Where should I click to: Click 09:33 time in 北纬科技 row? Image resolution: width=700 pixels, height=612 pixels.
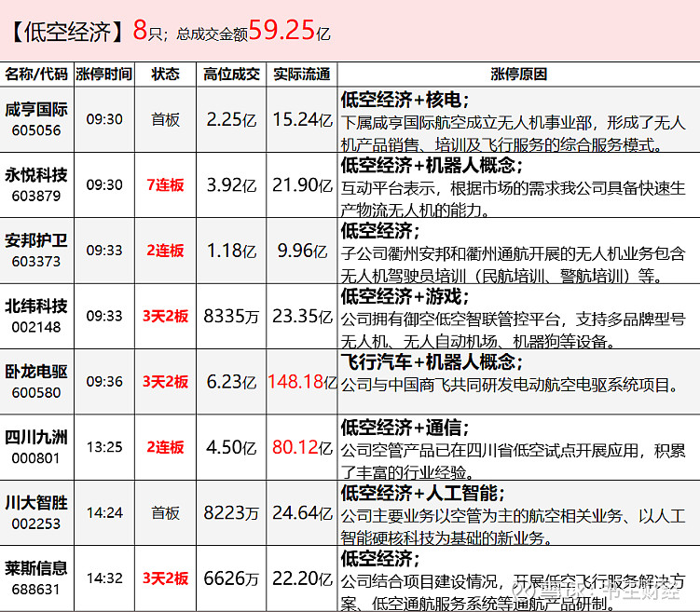104,317
